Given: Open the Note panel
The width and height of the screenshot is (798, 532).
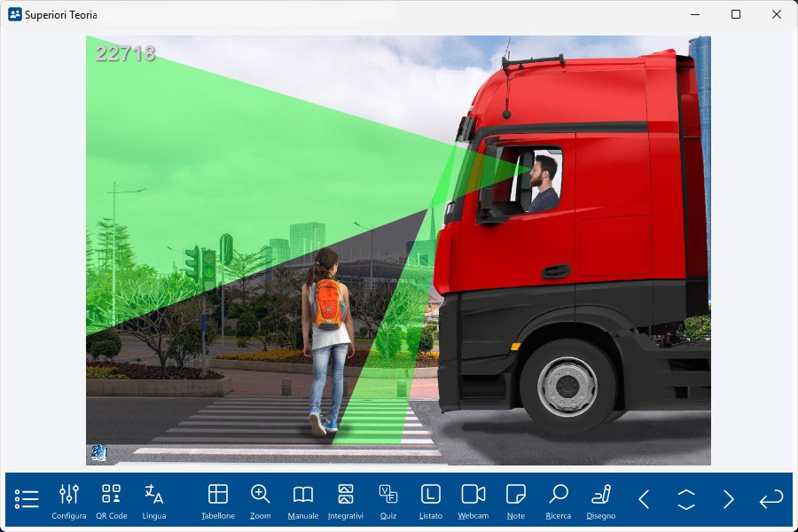Looking at the screenshot, I should [516, 501].
